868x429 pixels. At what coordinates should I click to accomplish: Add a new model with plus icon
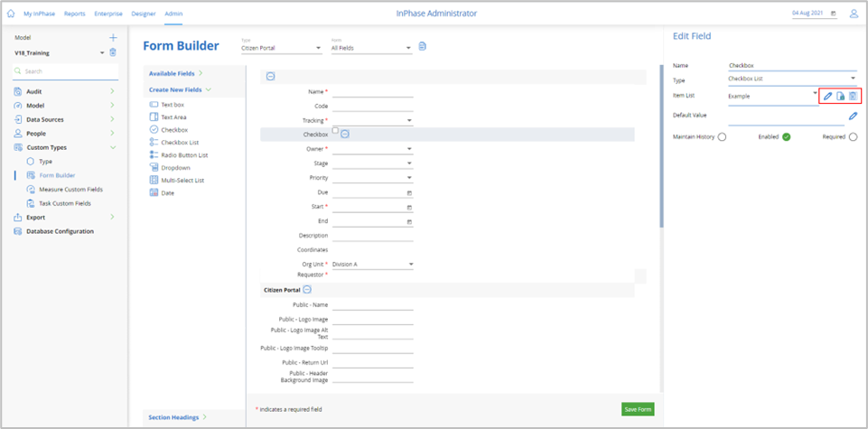pos(113,38)
